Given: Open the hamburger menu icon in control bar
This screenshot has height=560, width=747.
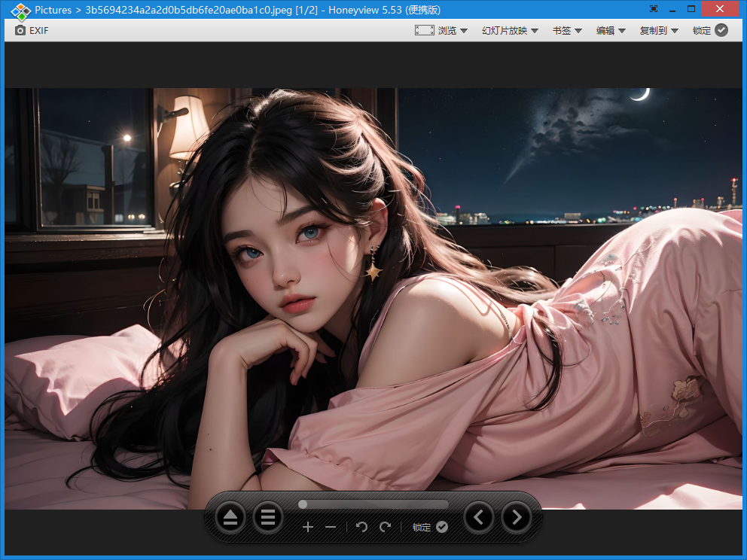Looking at the screenshot, I should pyautogui.click(x=268, y=517).
